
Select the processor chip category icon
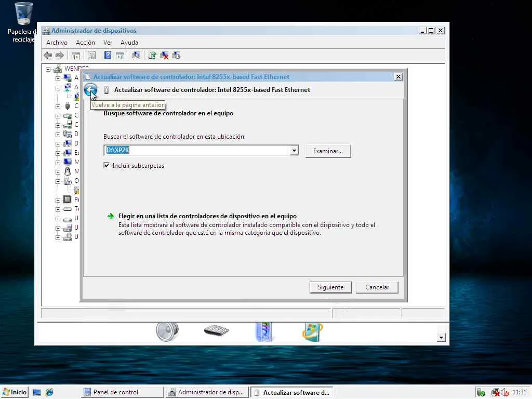68,199
